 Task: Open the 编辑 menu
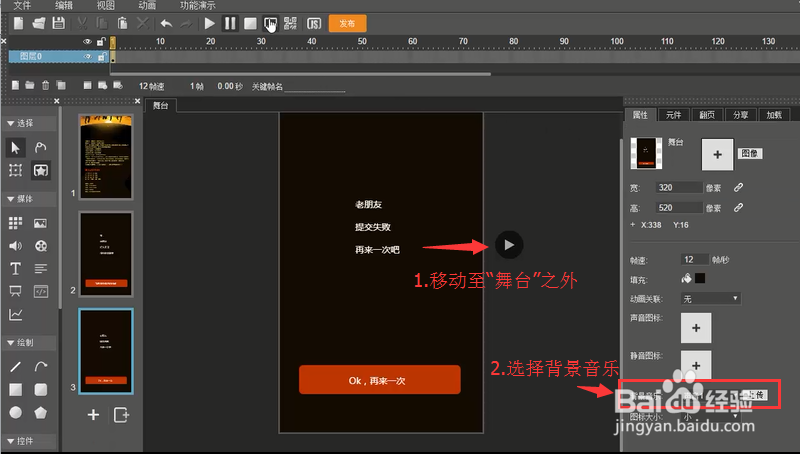pos(64,5)
